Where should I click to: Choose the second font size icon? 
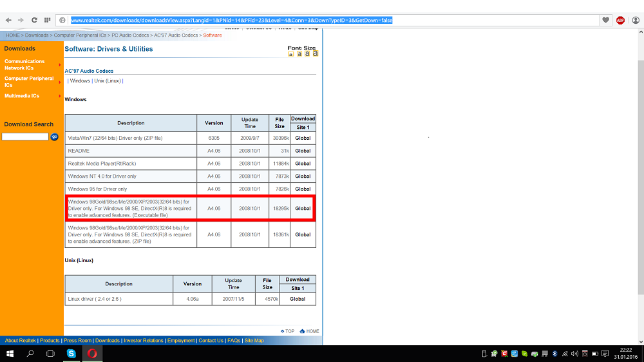(x=299, y=54)
